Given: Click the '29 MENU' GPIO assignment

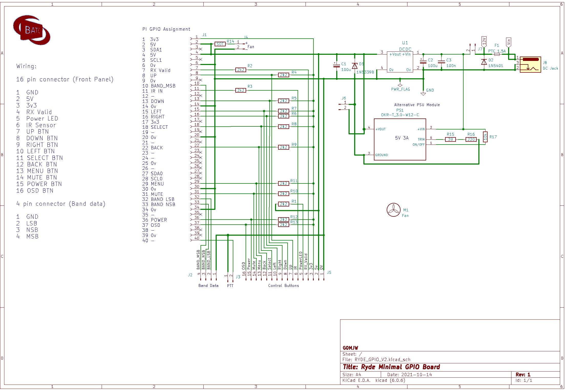Looking at the screenshot, I should [x=153, y=184].
